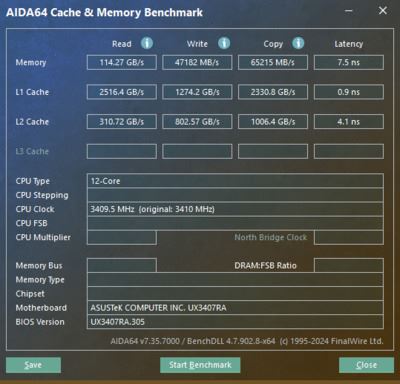The width and height of the screenshot is (400, 384).
Task: Click the Memory Bus label
Action: [39, 265]
